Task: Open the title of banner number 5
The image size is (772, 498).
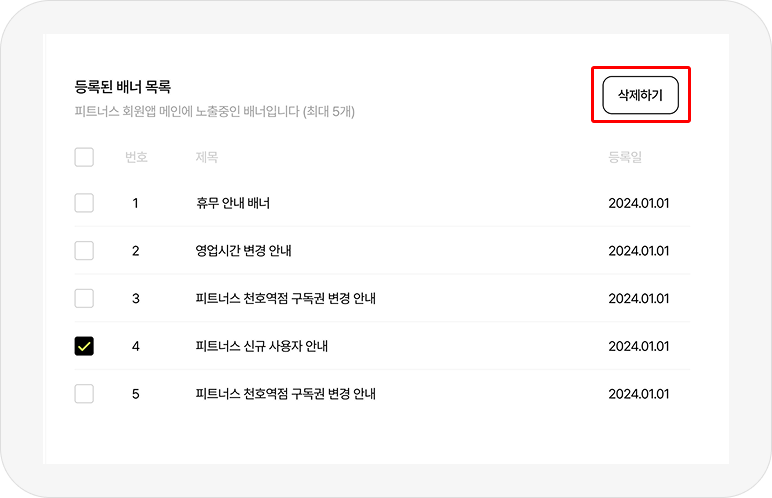Action: pos(286,394)
